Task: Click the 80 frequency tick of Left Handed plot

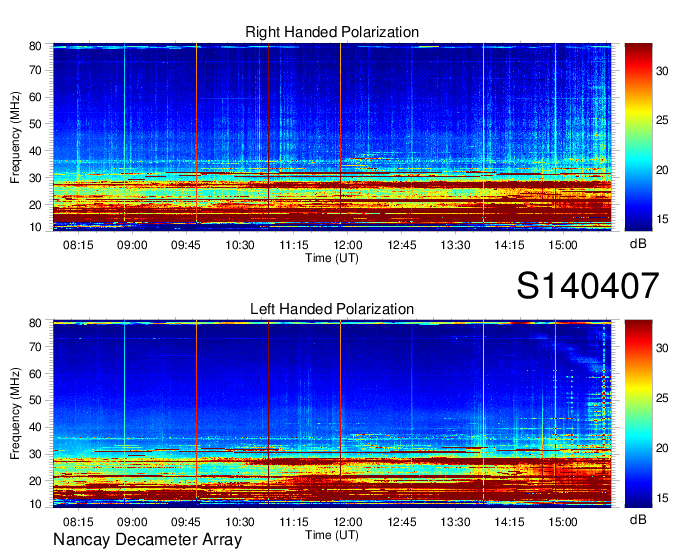Action: (35, 323)
